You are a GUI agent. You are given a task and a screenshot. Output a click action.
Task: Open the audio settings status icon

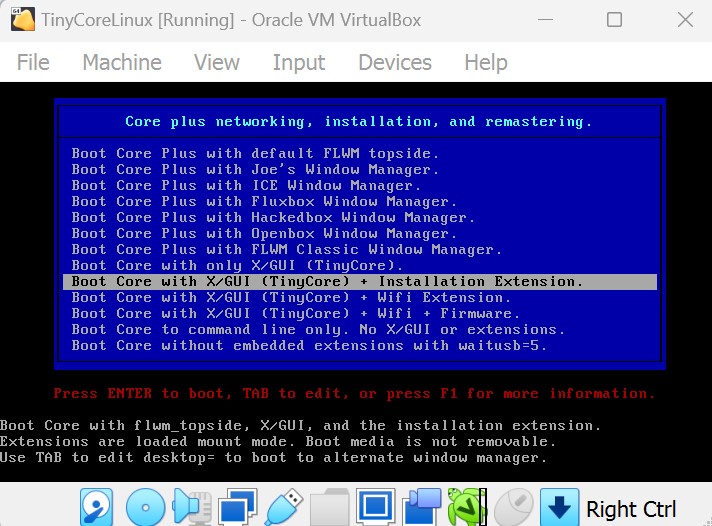coord(192,507)
